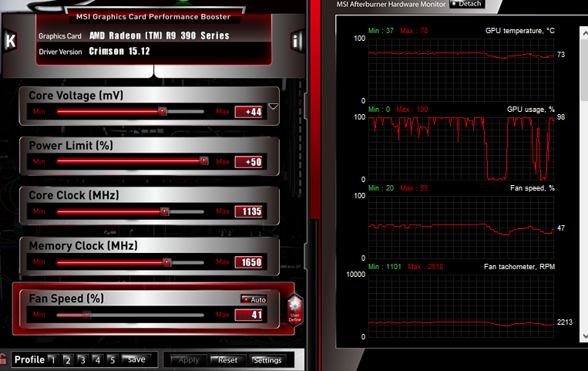Load profile slot 3
The width and height of the screenshot is (588, 371).
[82, 360]
